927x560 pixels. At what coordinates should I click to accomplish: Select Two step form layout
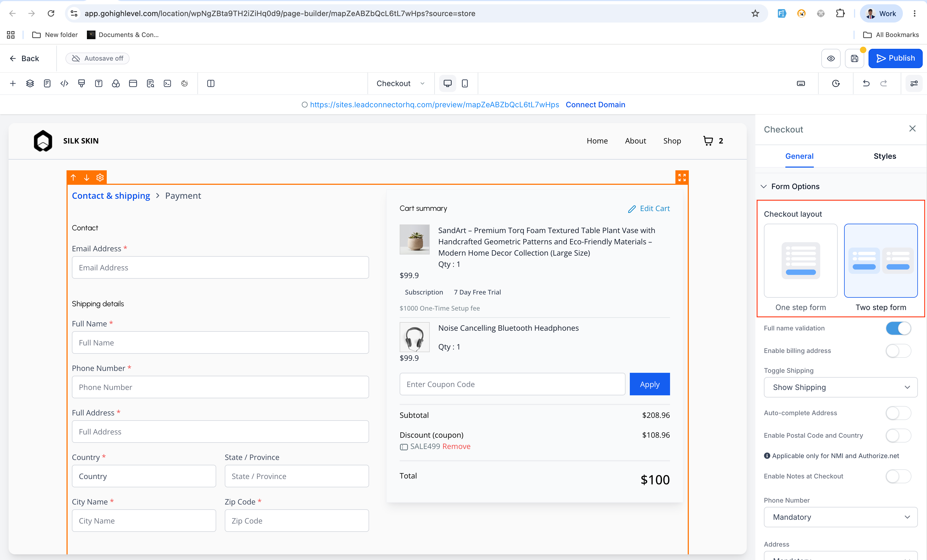coord(881,261)
